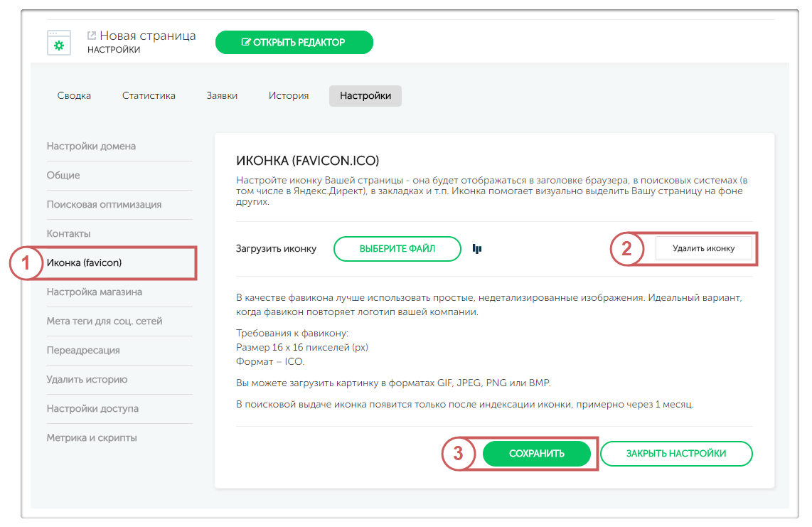This screenshot has width=812, height=527.
Task: Save changes with Сохранить button
Action: [x=536, y=454]
